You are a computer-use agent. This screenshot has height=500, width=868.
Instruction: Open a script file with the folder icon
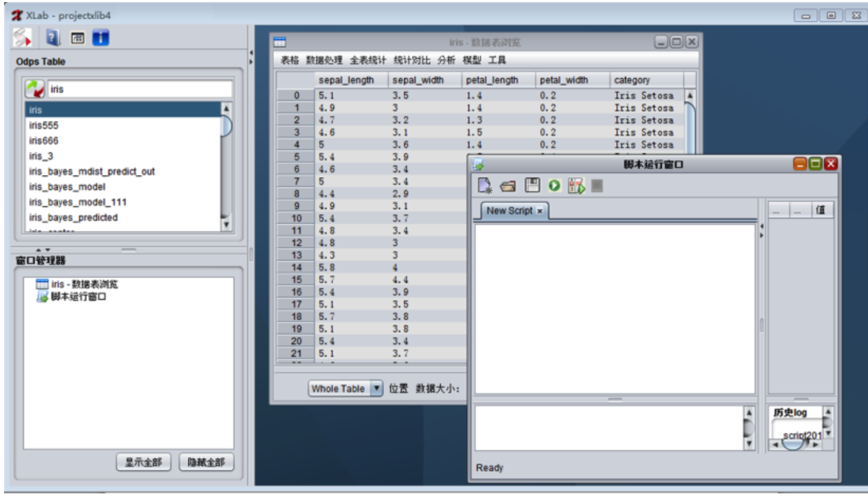508,187
